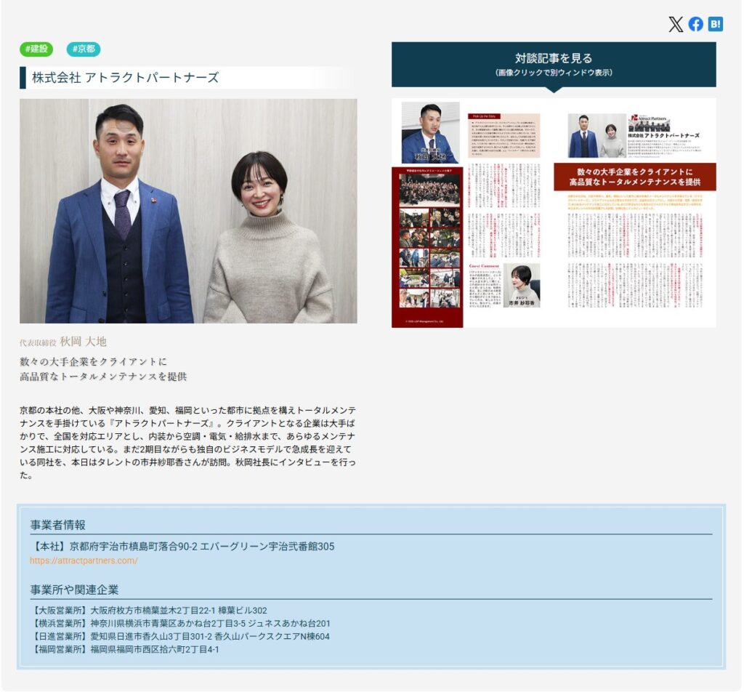Screen dimensions: 744x700
Task: Click the 事業者情報 heading
Action: [58, 525]
